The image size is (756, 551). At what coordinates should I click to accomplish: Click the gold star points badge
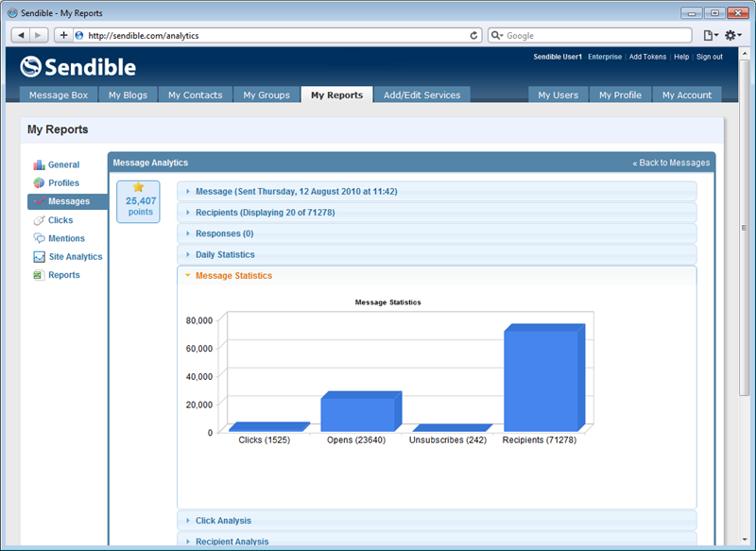coord(138,187)
